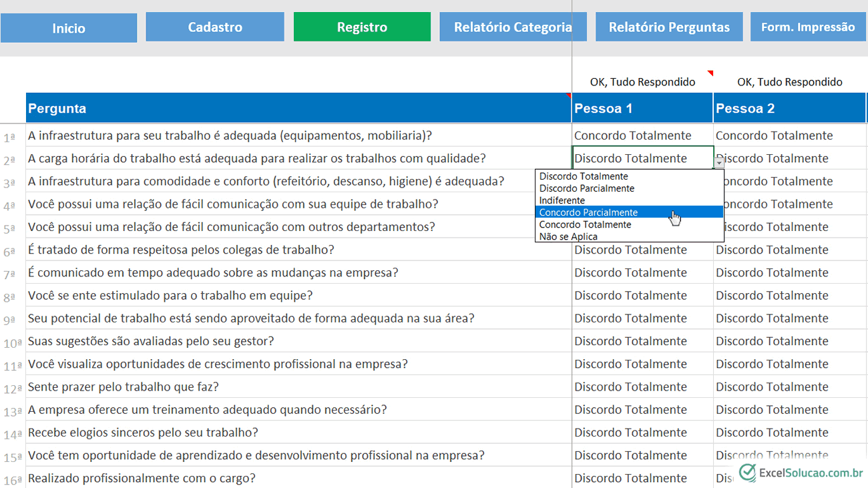Choose Discordo Parcialmente from dropdown list
868x488 pixels.
pyautogui.click(x=629, y=188)
